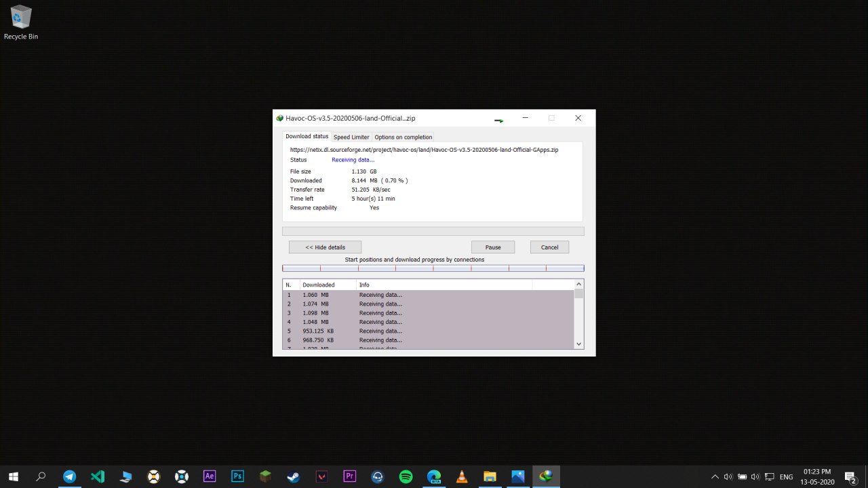868x488 pixels.
Task: Select connection row 4 with 1.048 MB
Action: click(428, 322)
